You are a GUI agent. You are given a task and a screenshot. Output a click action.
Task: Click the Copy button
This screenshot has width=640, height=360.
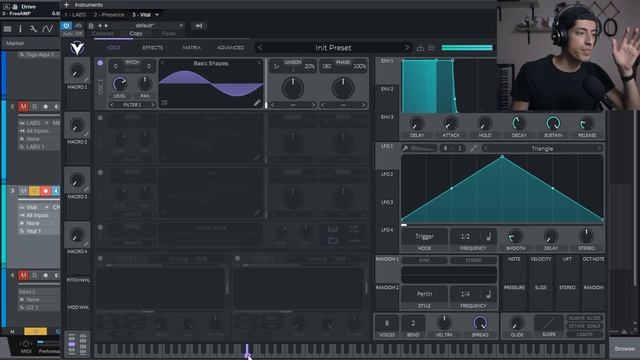(x=136, y=33)
